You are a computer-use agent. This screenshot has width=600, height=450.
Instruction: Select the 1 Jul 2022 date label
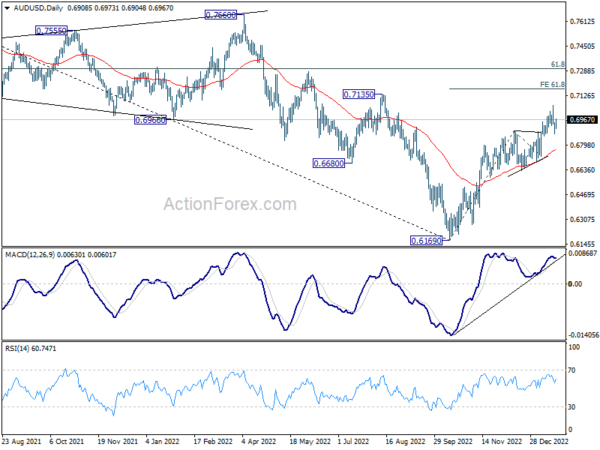click(353, 442)
